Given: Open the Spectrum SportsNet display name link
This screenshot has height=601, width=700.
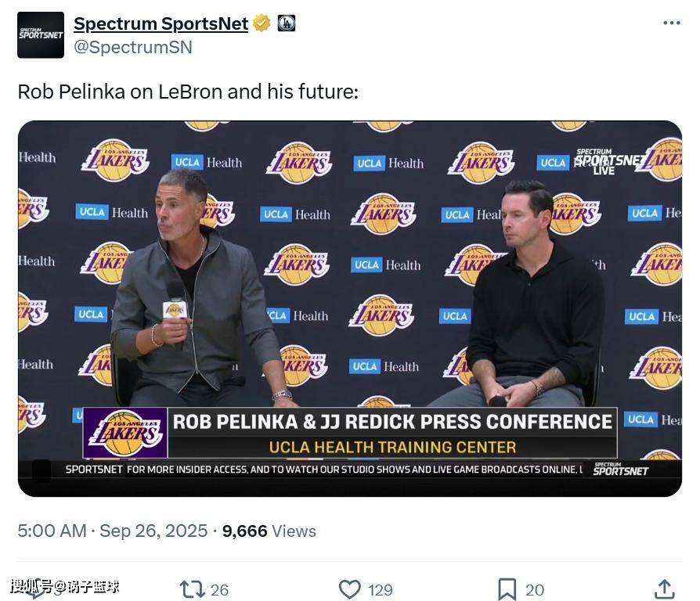Looking at the screenshot, I should coord(161,24).
